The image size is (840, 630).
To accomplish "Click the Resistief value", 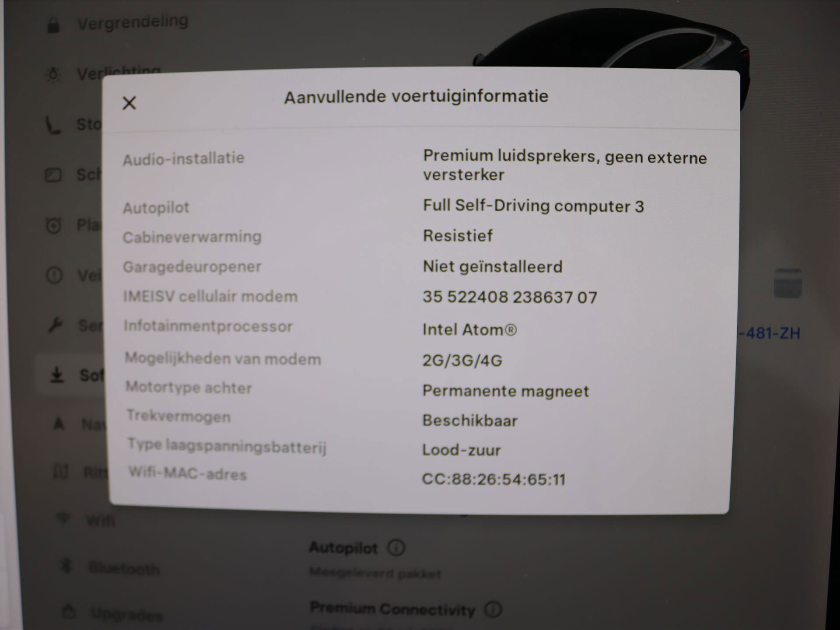I will click(x=458, y=236).
